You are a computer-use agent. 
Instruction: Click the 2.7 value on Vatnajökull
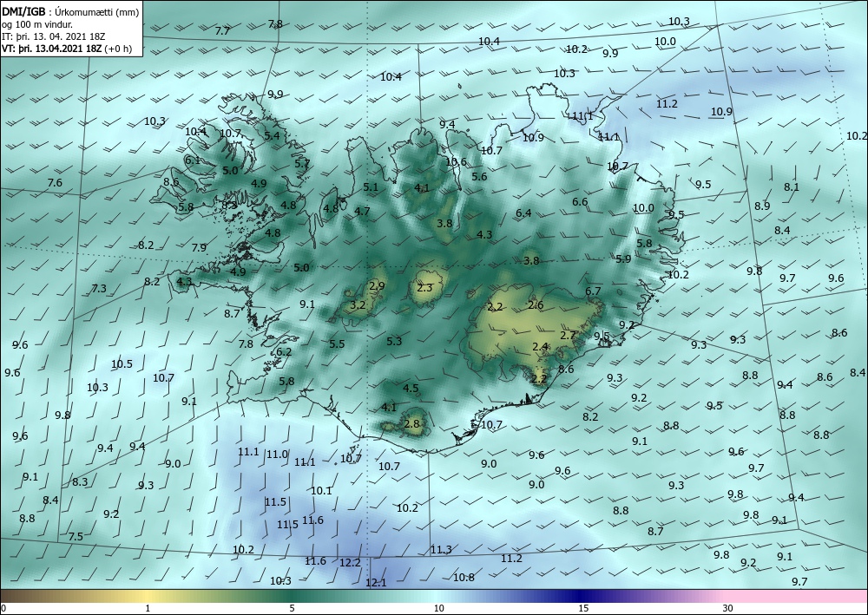(x=568, y=335)
